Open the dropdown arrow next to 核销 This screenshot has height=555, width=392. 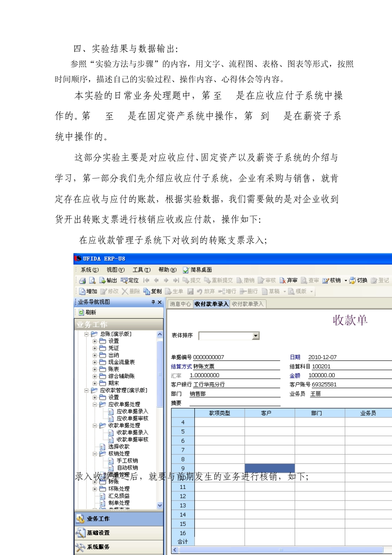(346, 281)
